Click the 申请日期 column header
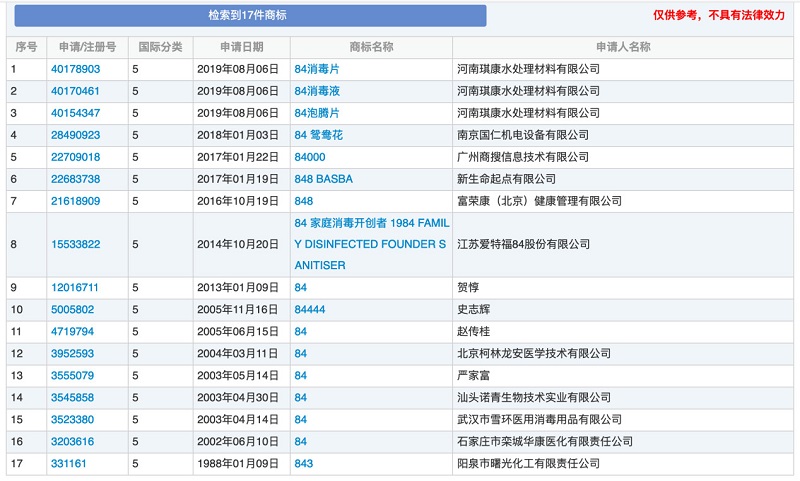800x481 pixels. click(x=242, y=47)
